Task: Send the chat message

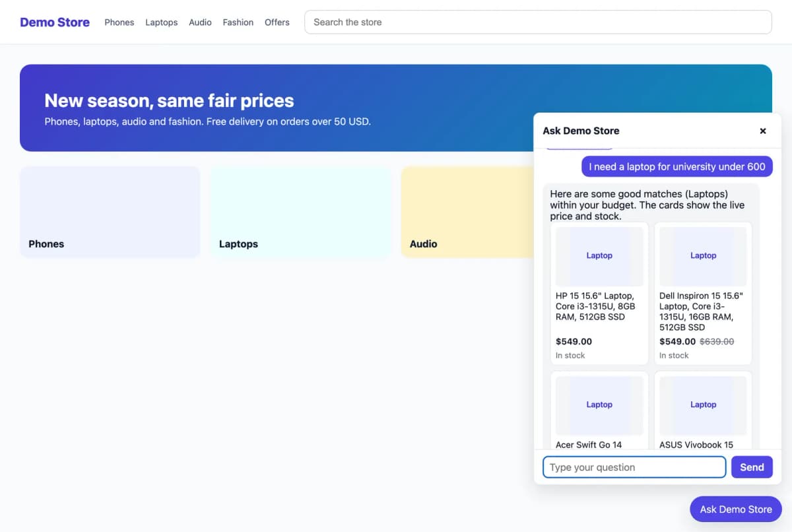Action: pos(752,467)
